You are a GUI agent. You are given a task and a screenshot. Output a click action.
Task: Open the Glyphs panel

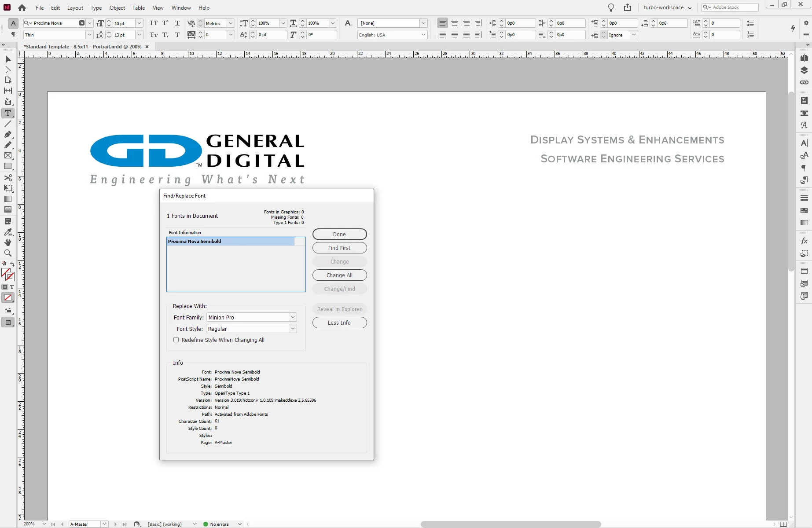(804, 125)
